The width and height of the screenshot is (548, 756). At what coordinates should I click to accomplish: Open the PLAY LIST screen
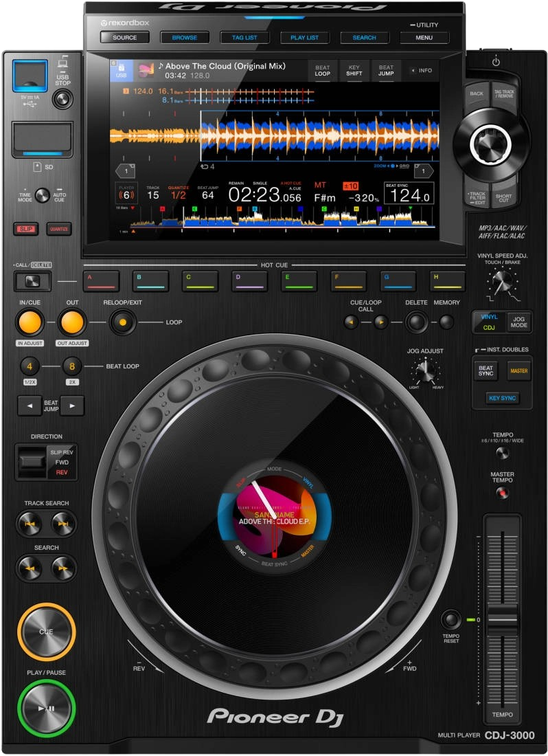point(304,38)
